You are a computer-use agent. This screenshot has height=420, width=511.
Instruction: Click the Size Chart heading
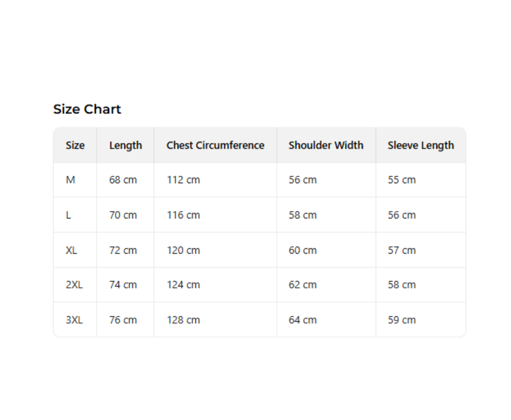coord(87,109)
